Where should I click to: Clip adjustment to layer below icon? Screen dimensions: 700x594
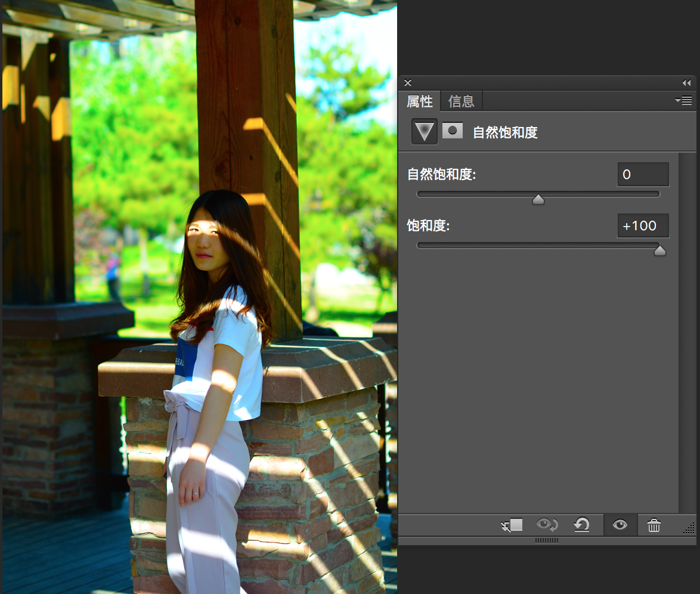(x=512, y=525)
